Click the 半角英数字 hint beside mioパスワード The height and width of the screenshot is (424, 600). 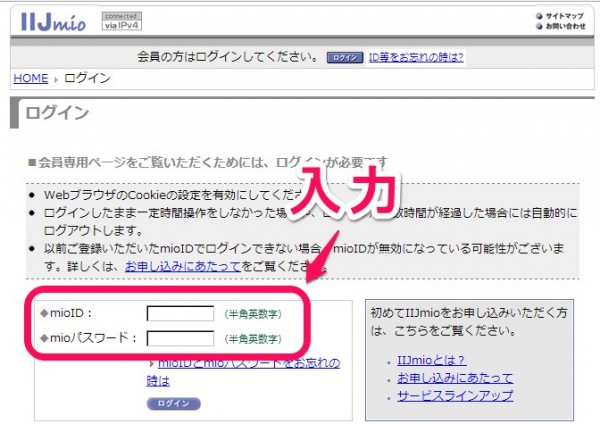(253, 339)
